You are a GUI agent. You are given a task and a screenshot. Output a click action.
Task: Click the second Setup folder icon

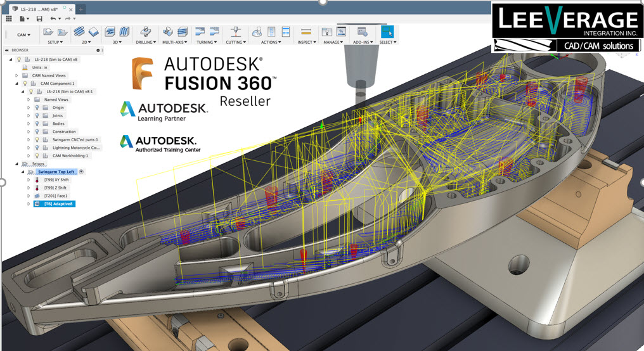pos(62,32)
